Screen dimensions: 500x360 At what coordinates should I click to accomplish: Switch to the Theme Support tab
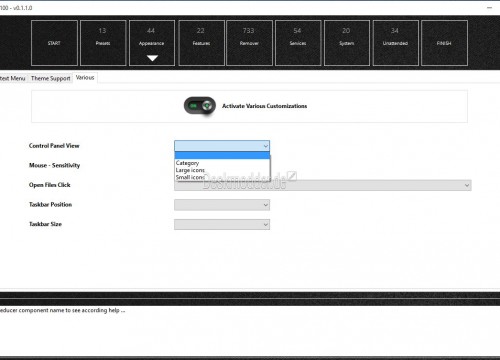pyautogui.click(x=51, y=78)
